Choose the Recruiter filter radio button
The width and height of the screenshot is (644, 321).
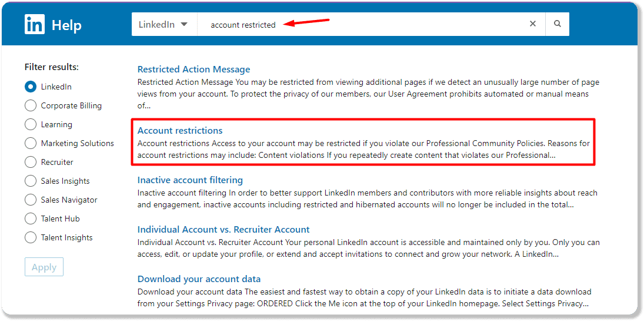click(31, 162)
